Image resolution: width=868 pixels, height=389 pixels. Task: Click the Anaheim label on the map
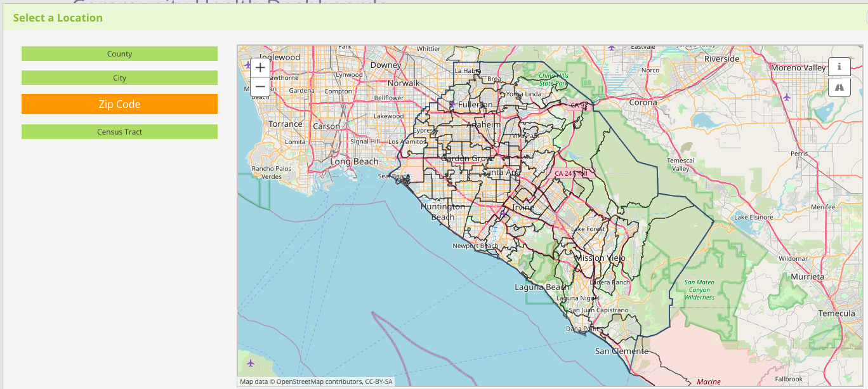[x=483, y=125]
